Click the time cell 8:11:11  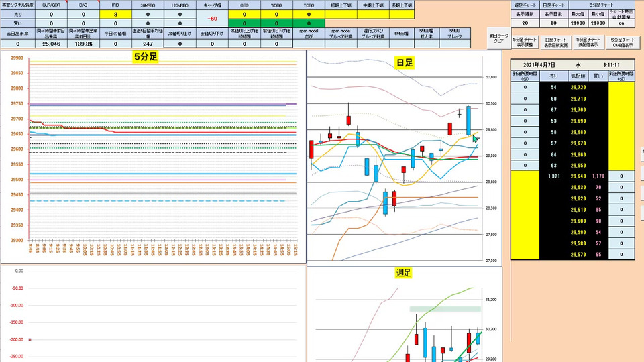[612, 65]
